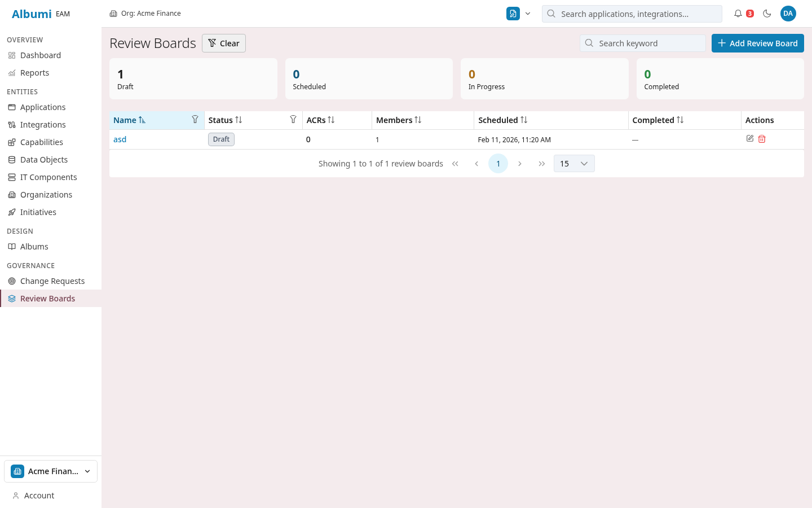The height and width of the screenshot is (508, 812).
Task: Expand the chevron beside header document icon
Action: pyautogui.click(x=528, y=14)
